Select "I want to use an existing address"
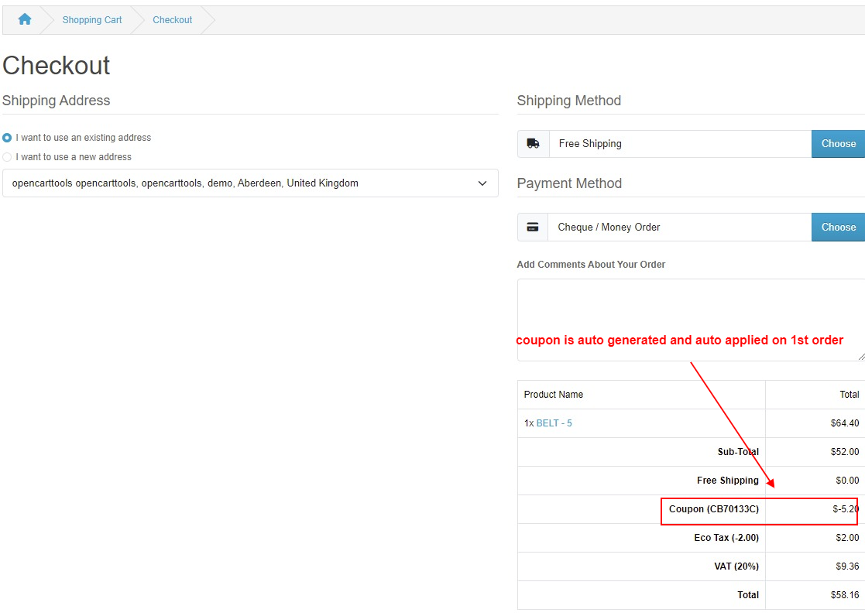865x616 pixels. [7, 138]
